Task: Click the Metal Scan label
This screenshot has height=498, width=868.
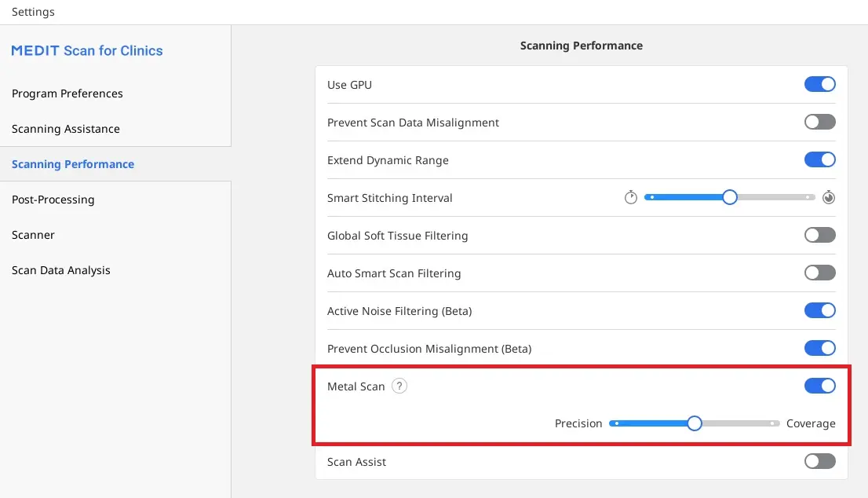Action: [356, 386]
